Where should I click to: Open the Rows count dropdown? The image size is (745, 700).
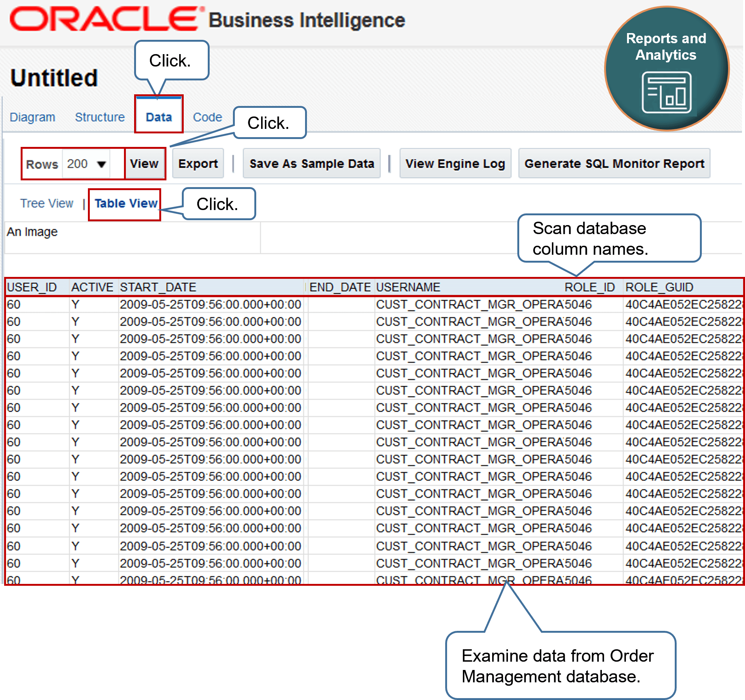point(86,164)
